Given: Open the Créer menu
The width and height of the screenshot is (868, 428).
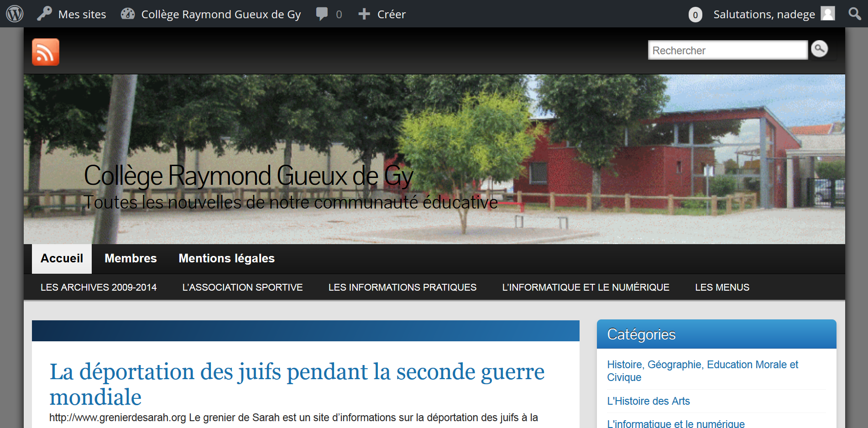Looking at the screenshot, I should click(382, 14).
